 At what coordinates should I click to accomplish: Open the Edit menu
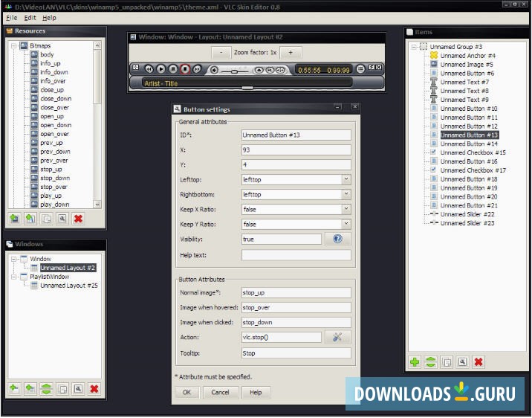[x=30, y=18]
